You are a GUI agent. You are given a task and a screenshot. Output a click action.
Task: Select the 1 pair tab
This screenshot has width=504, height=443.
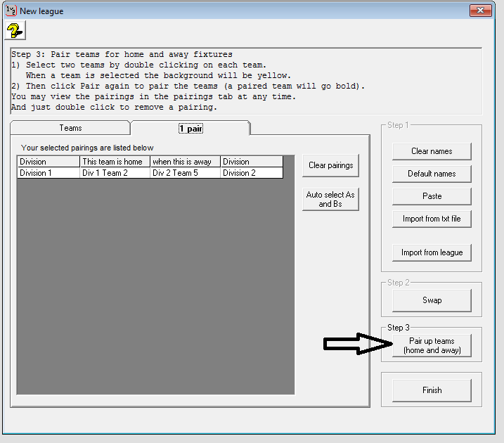pos(190,128)
